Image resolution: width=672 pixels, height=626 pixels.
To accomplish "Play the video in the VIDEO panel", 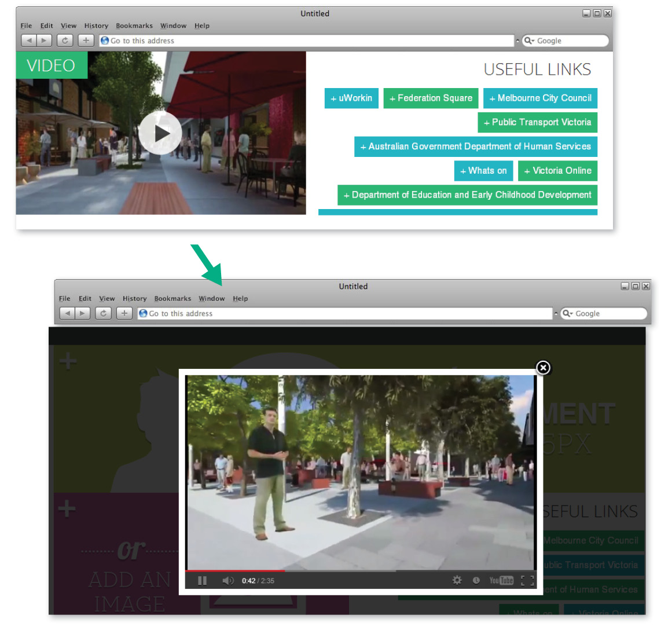I will pos(160,133).
